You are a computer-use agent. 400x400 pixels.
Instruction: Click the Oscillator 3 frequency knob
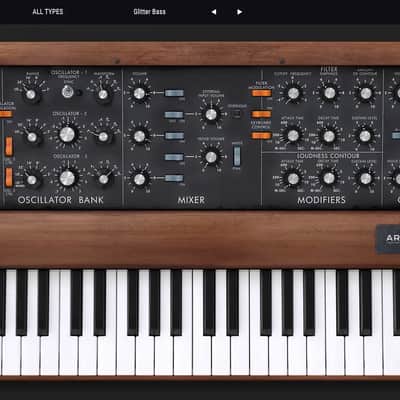[67, 178]
